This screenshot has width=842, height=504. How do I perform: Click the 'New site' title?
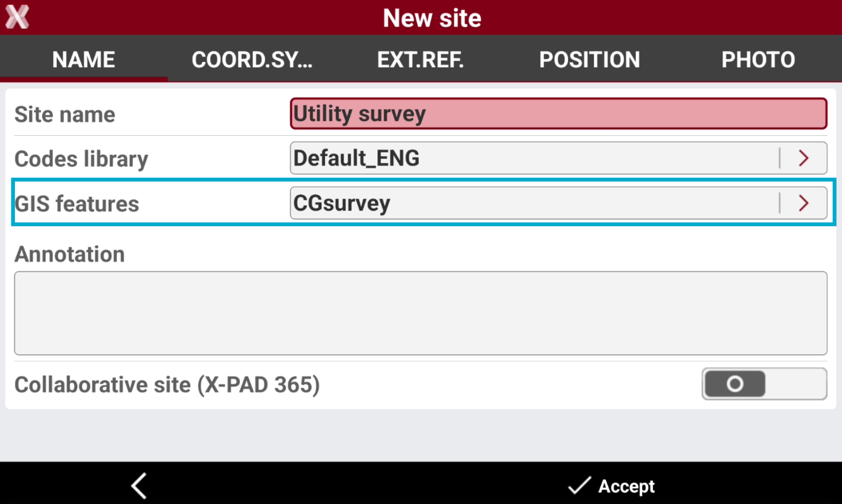[x=432, y=18]
